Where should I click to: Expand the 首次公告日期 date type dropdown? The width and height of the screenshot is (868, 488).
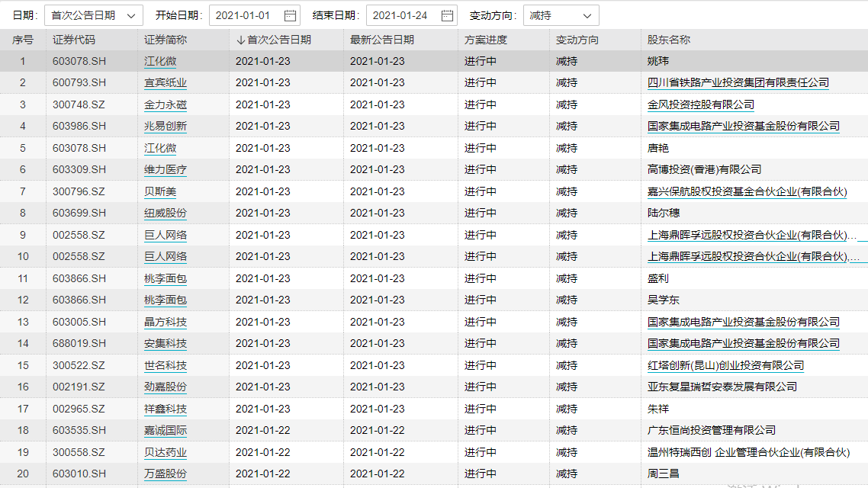pos(94,15)
